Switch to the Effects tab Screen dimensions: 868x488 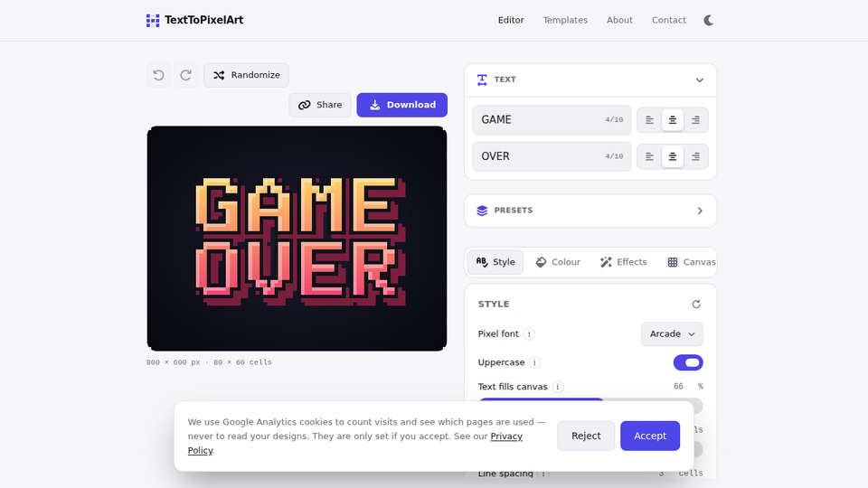tap(623, 262)
